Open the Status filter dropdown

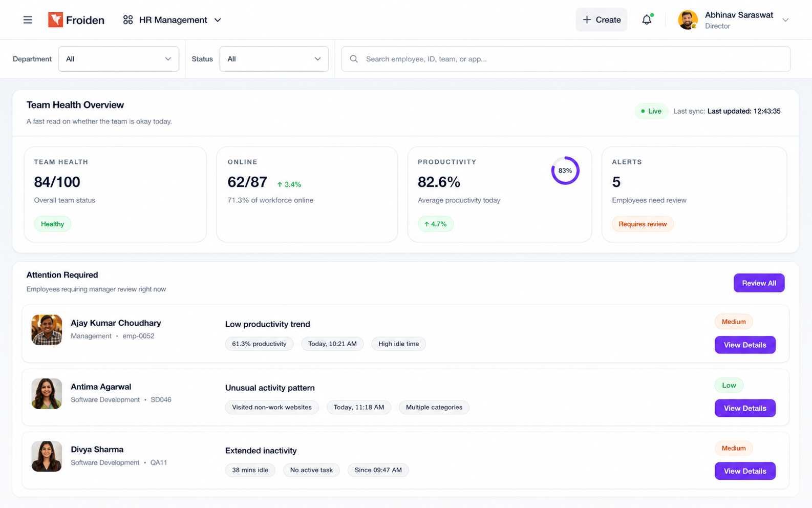pyautogui.click(x=274, y=59)
